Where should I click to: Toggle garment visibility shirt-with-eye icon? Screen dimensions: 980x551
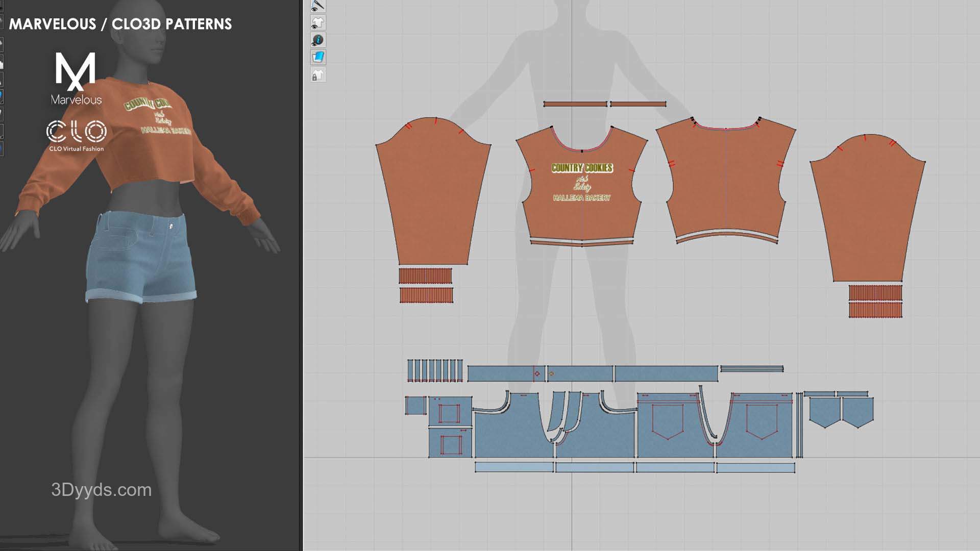tap(317, 22)
